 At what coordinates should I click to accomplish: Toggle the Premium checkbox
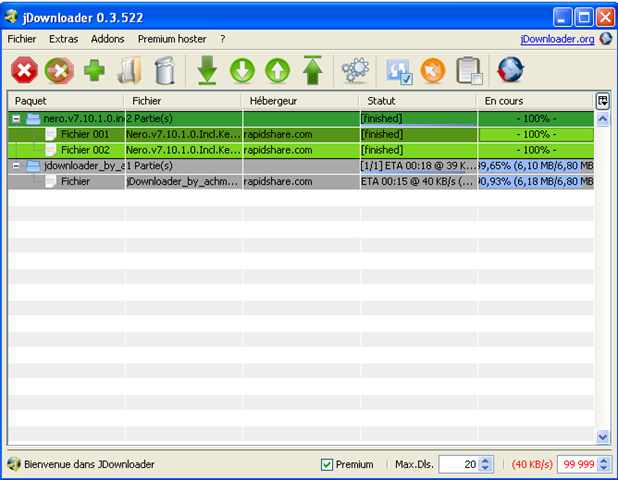327,465
